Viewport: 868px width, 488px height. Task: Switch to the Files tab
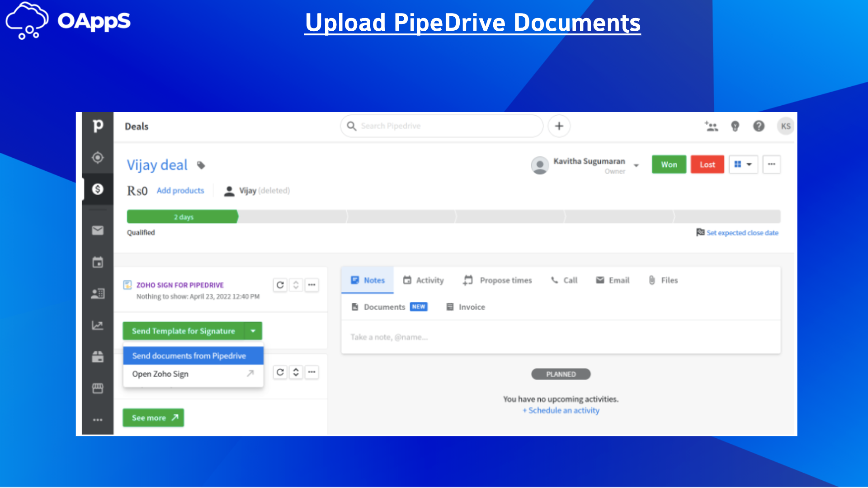(x=663, y=280)
